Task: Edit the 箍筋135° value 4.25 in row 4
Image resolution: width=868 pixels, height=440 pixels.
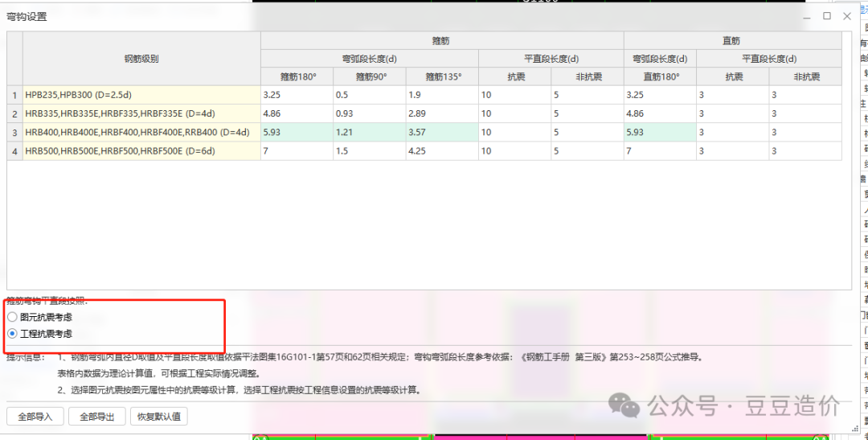Action: pyautogui.click(x=441, y=151)
